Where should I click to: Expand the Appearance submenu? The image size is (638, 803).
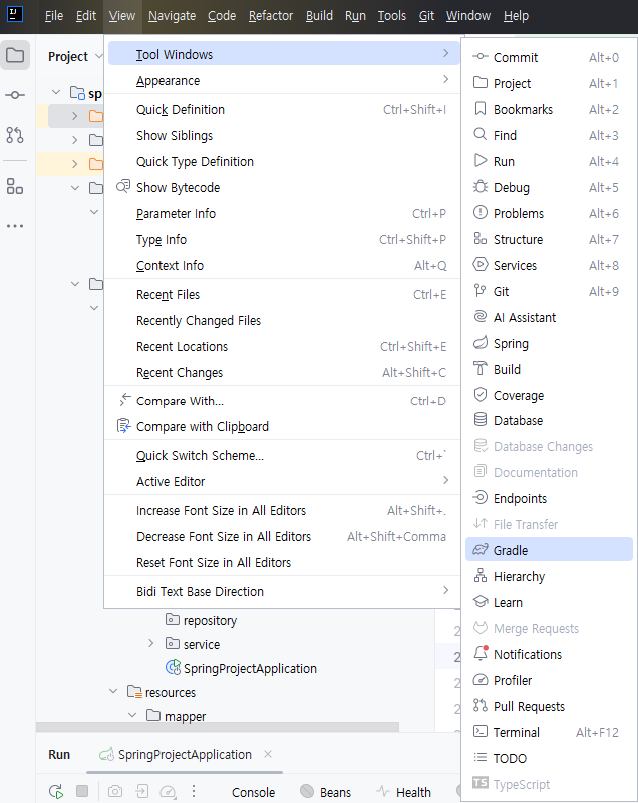pos(282,80)
